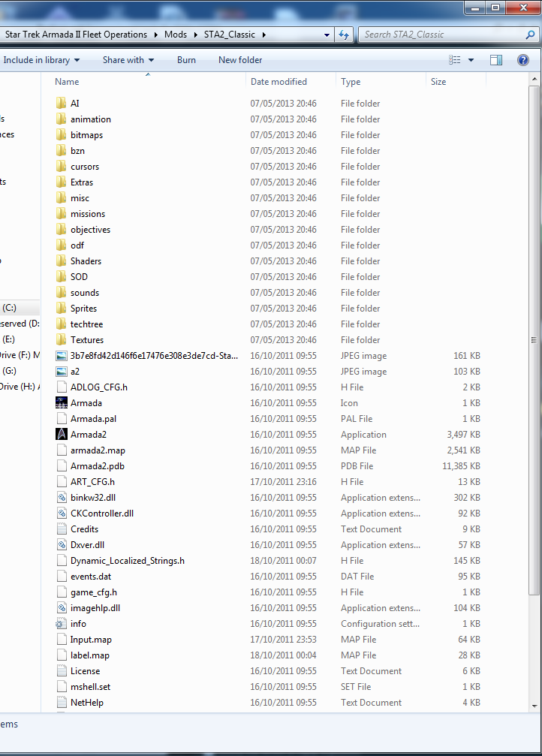This screenshot has height=756, width=542.
Task: Click the Armada2.pdb file icon
Action: [62, 465]
